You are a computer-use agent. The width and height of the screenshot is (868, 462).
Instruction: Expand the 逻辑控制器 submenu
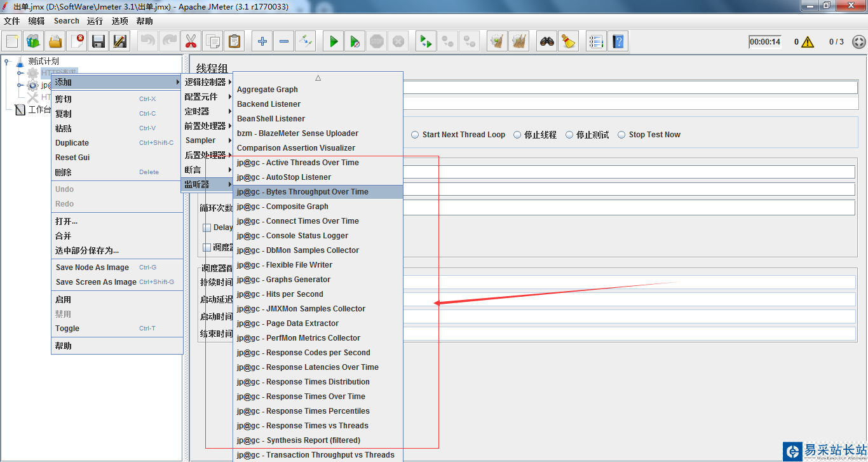207,82
